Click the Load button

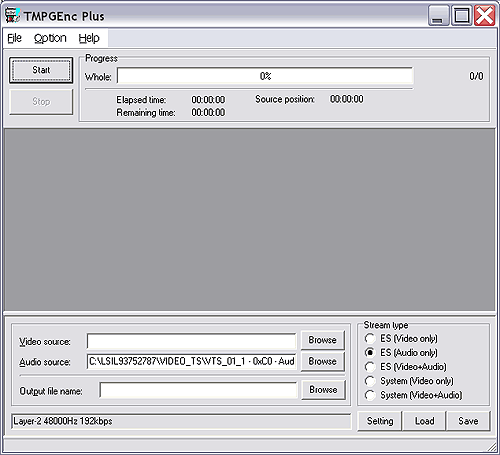[x=424, y=421]
